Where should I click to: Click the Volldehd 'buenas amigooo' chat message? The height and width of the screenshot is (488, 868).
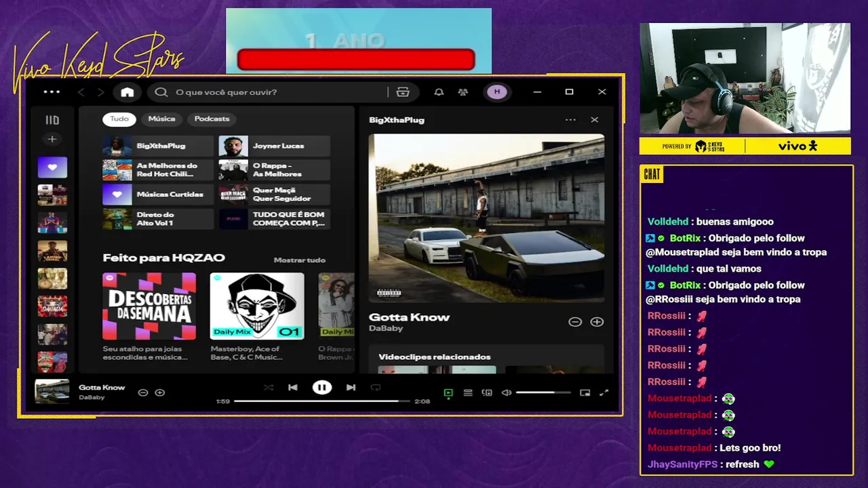tap(711, 222)
